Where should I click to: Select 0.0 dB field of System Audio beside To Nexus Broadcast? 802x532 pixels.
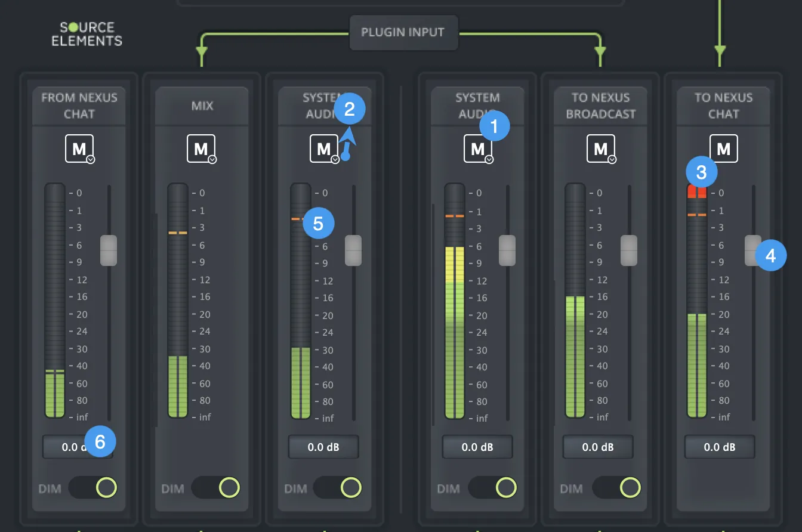click(x=477, y=447)
